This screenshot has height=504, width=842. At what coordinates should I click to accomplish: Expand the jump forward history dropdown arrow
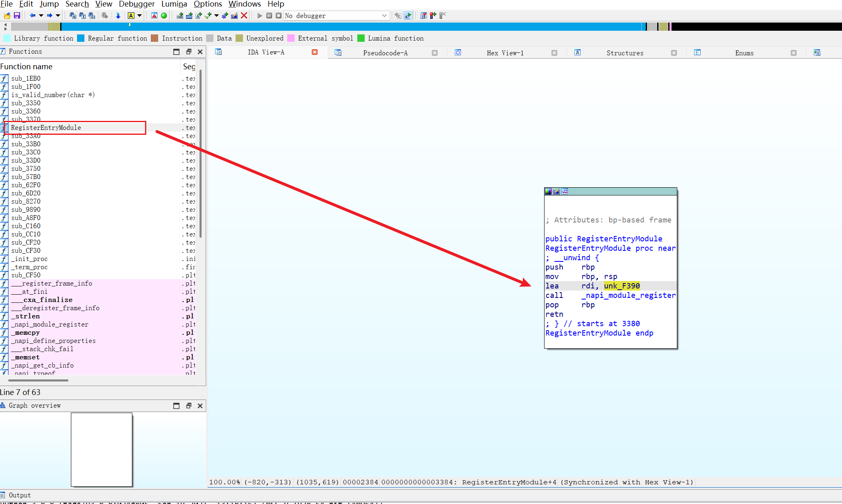click(x=58, y=16)
